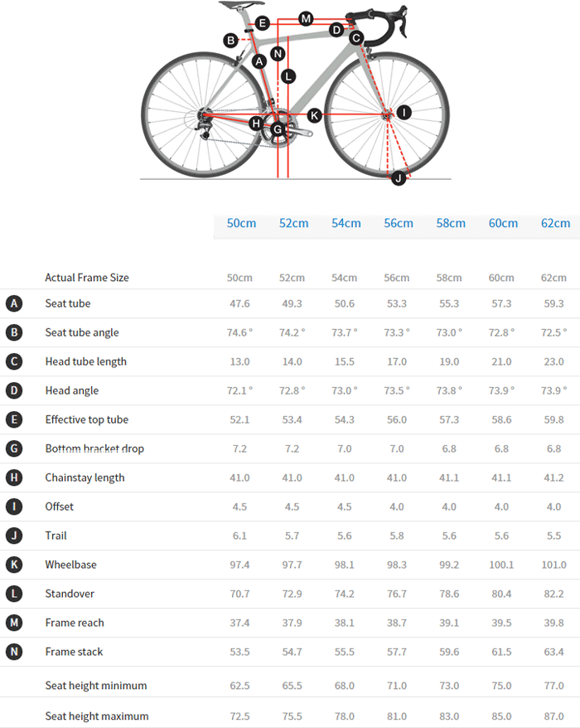Viewport: 580px width, 728px height.
Task: Click the H badge beside Chainstay length
Action: 13,478
